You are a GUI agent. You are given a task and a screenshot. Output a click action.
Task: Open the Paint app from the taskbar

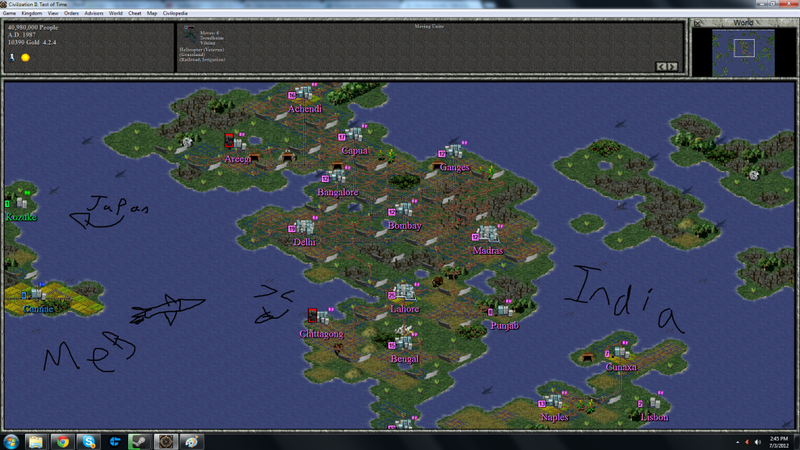[x=191, y=442]
